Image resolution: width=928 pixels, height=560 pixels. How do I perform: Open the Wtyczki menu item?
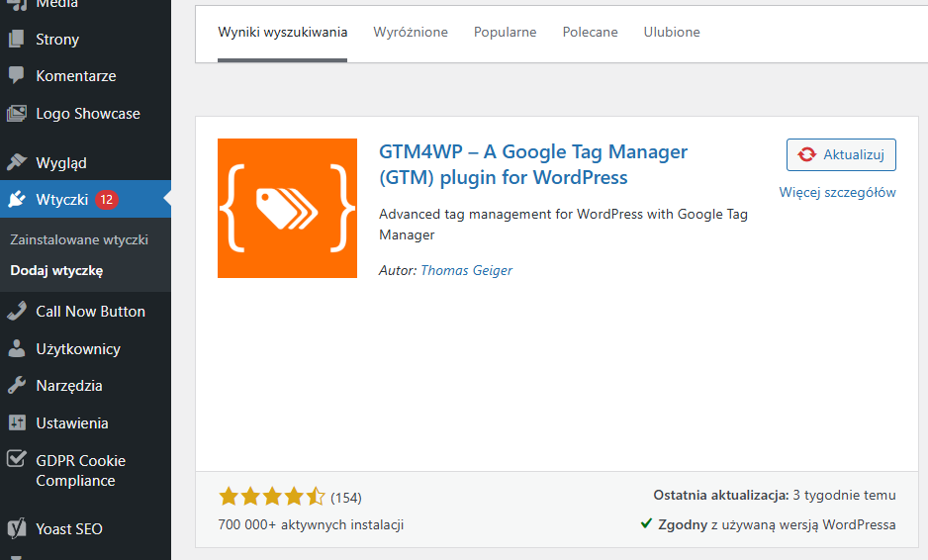tap(85, 199)
